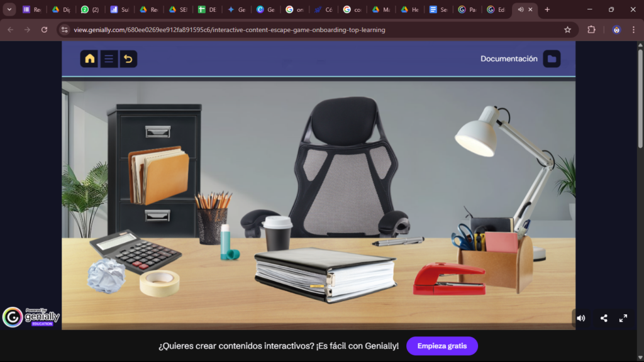Viewport: 644px width, 362px height.
Task: Open the browser tab search dropdown
Action: [x=9, y=9]
